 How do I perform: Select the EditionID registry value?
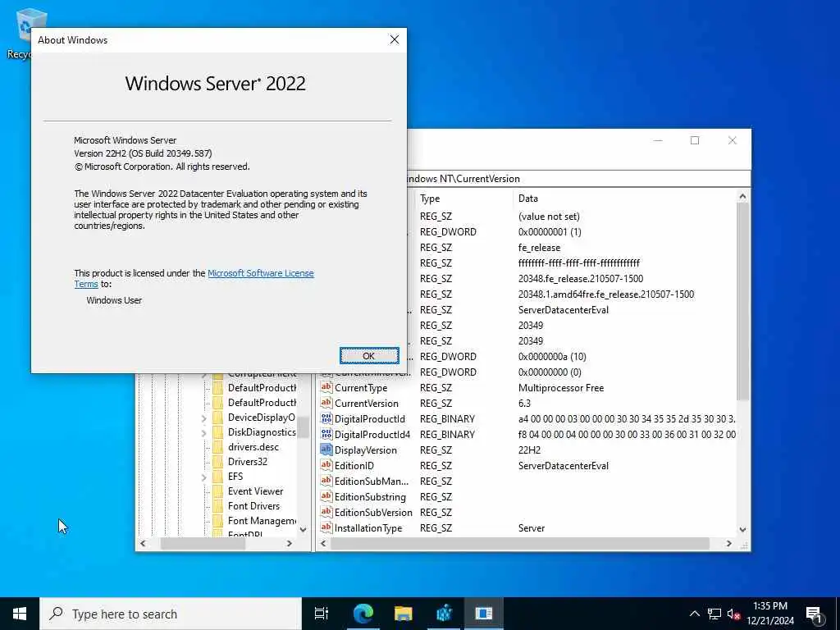tap(354, 466)
